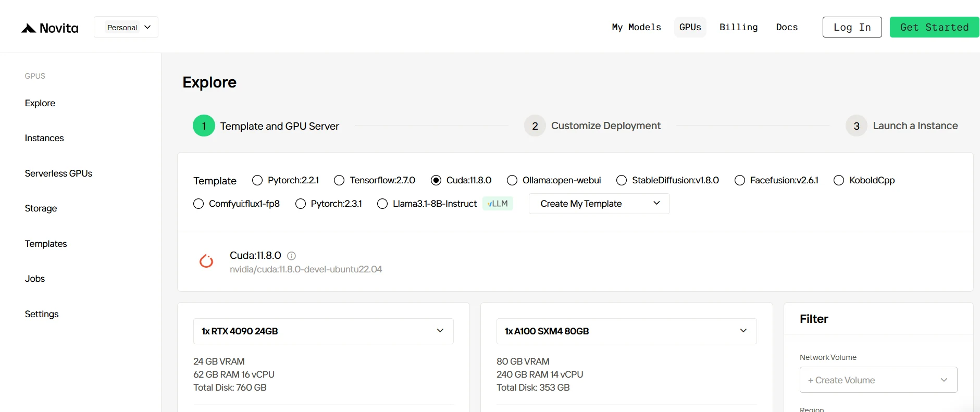
Task: Expand the Create My Template dropdown
Action: point(599,204)
